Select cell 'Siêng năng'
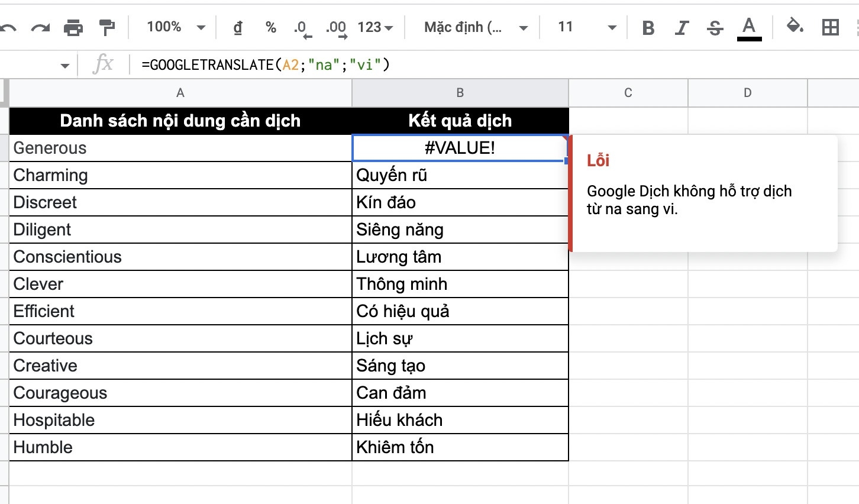Viewport: 859px width, 504px height. pos(460,230)
